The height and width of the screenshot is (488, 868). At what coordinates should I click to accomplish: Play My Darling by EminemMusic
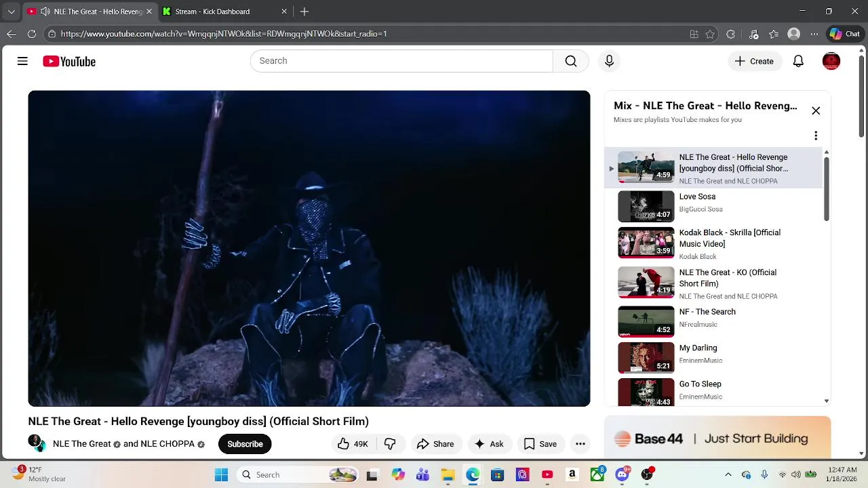click(x=713, y=357)
